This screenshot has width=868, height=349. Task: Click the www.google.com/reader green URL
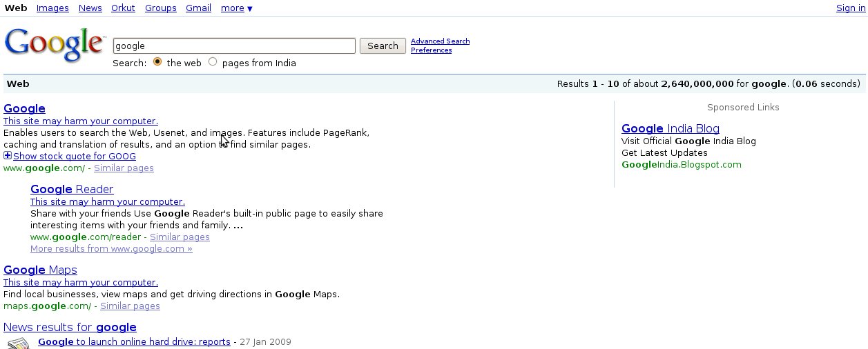point(86,237)
